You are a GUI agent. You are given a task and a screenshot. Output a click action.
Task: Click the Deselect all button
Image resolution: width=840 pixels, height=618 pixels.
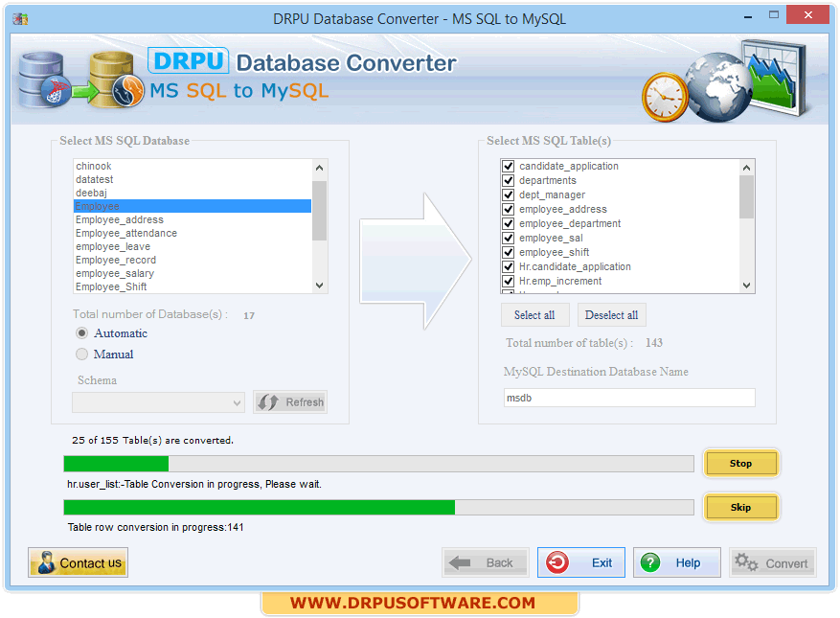(x=611, y=315)
